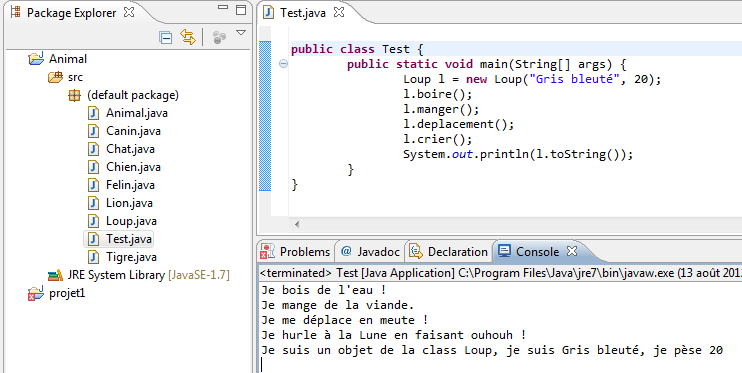Maximize the Package Explorer panel

tap(241, 9)
